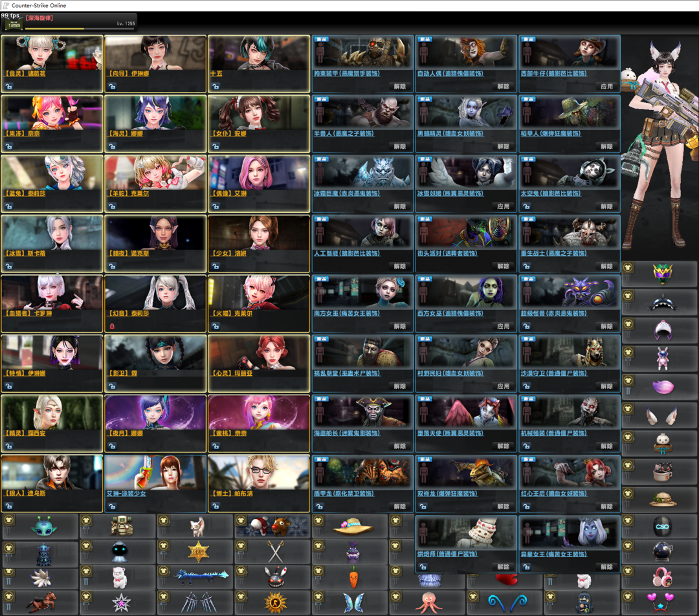Toggle the lock on 【狼人】迪乌斯 card

tap(9, 506)
